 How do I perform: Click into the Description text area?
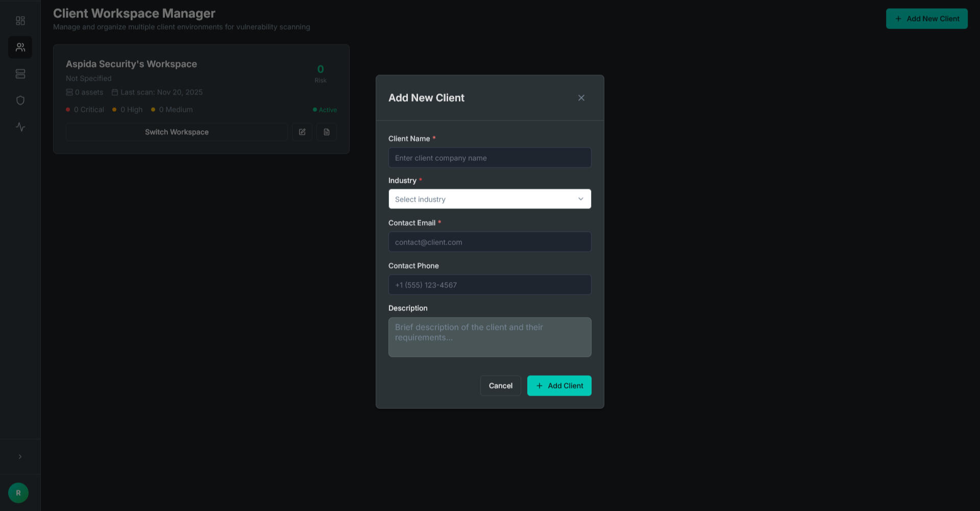(x=489, y=337)
